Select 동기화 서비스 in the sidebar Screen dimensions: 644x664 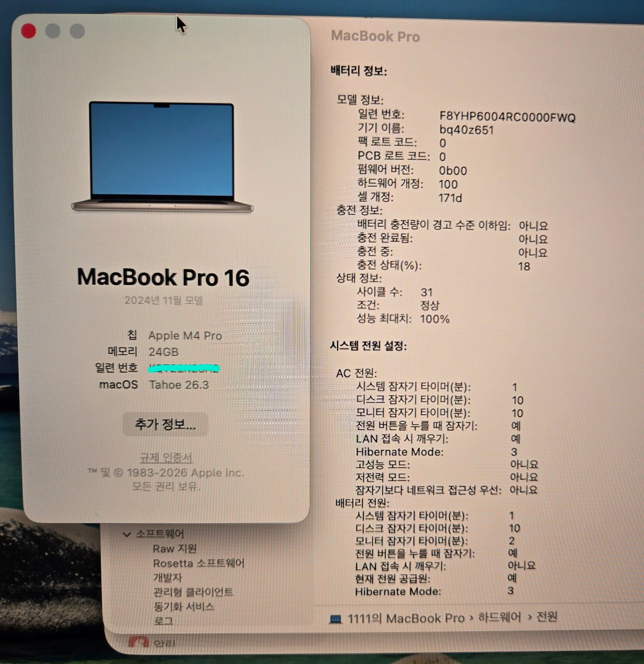coord(184,607)
